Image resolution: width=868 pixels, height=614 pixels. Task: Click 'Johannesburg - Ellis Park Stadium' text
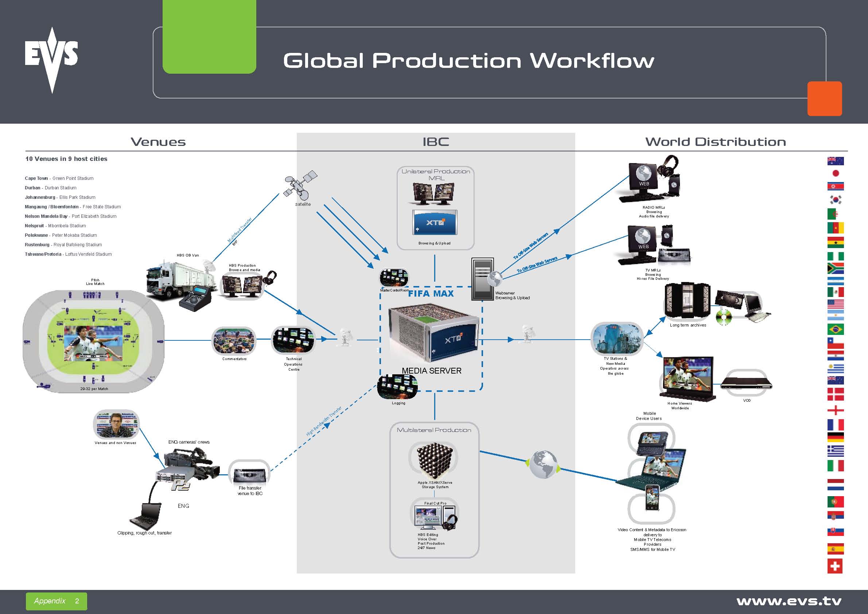[60, 197]
